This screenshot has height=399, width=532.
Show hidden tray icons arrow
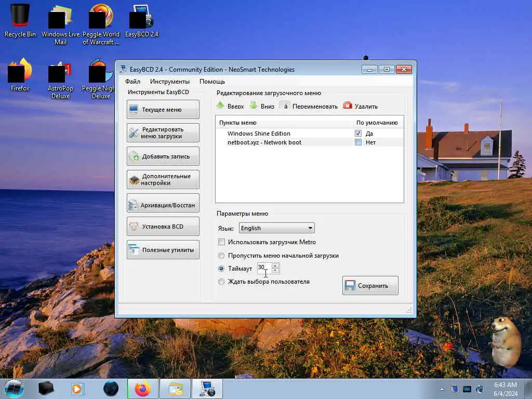(442, 389)
